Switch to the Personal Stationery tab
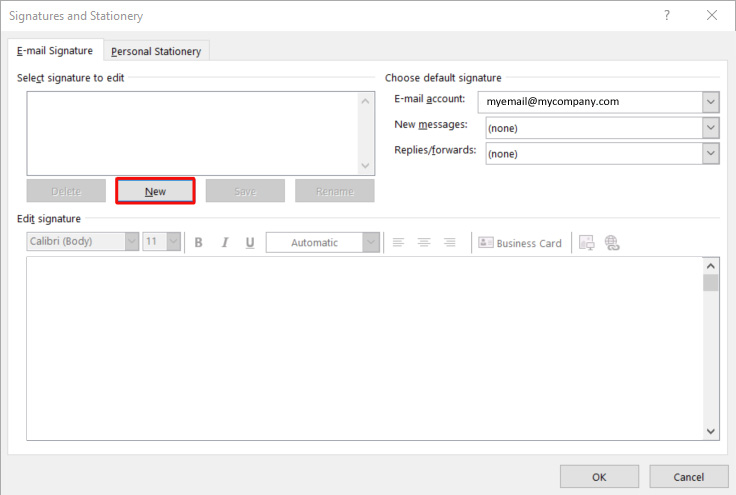Screen dimensions: 736x495 click(156, 52)
